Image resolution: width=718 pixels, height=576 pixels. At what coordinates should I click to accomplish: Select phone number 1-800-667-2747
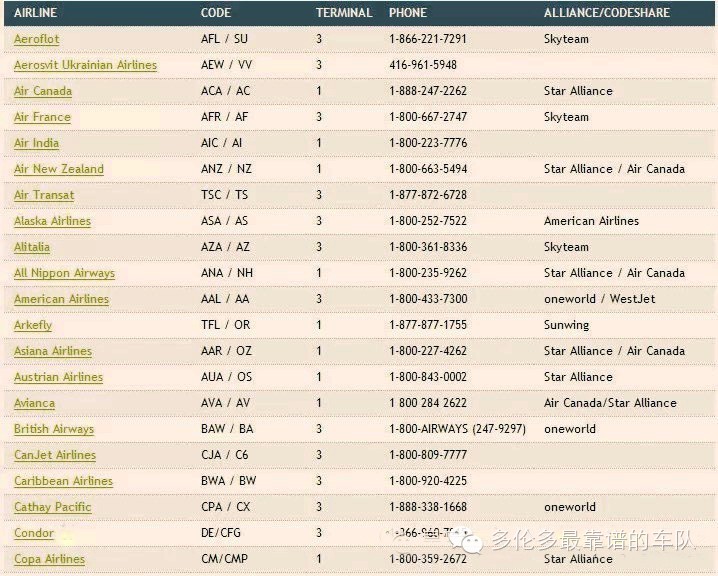tap(428, 117)
